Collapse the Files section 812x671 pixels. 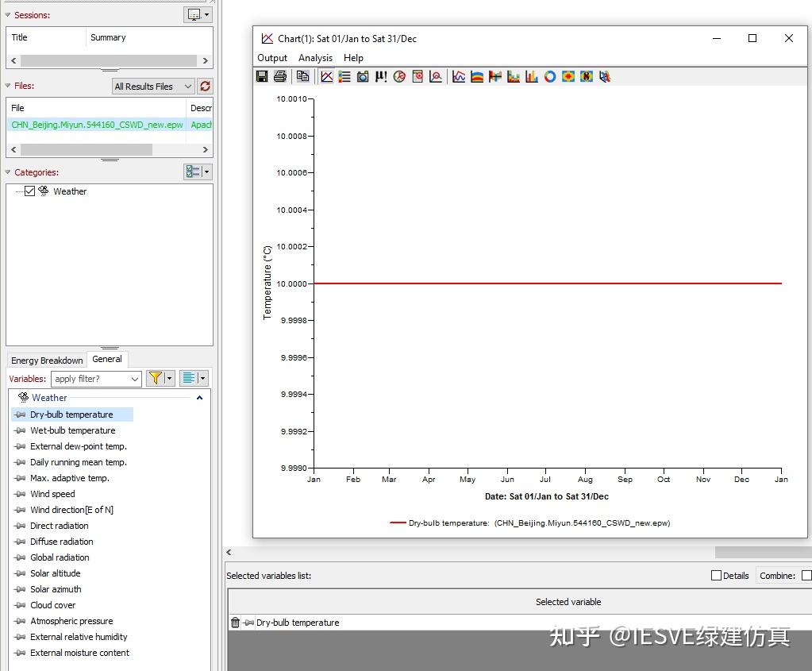[x=8, y=86]
